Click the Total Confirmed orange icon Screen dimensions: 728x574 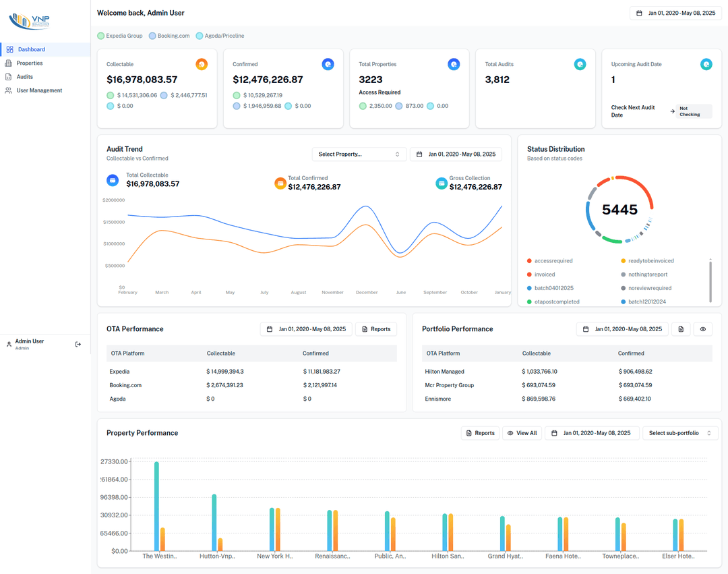280,183
